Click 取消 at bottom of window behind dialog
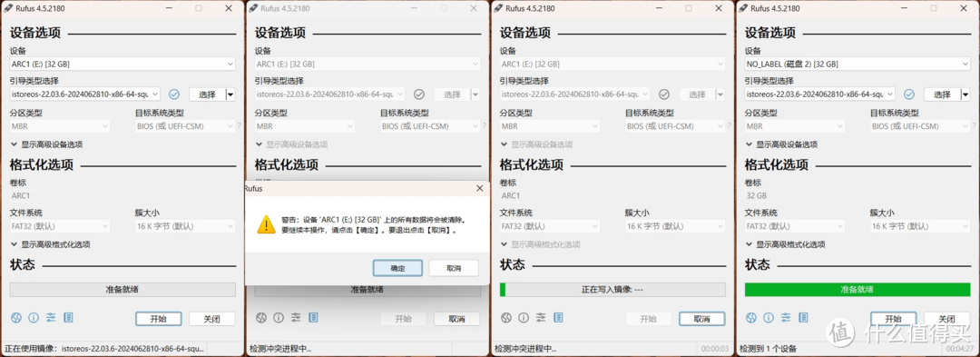The image size is (980, 357). [457, 319]
